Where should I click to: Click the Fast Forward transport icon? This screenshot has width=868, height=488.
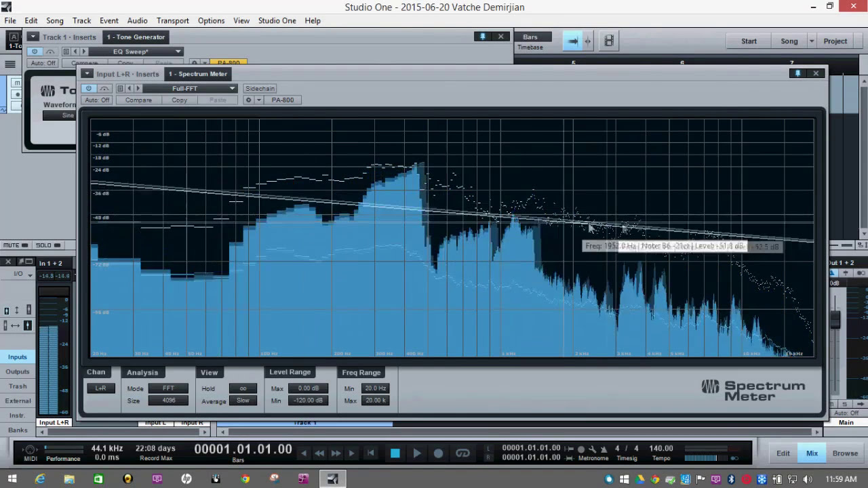(x=336, y=453)
